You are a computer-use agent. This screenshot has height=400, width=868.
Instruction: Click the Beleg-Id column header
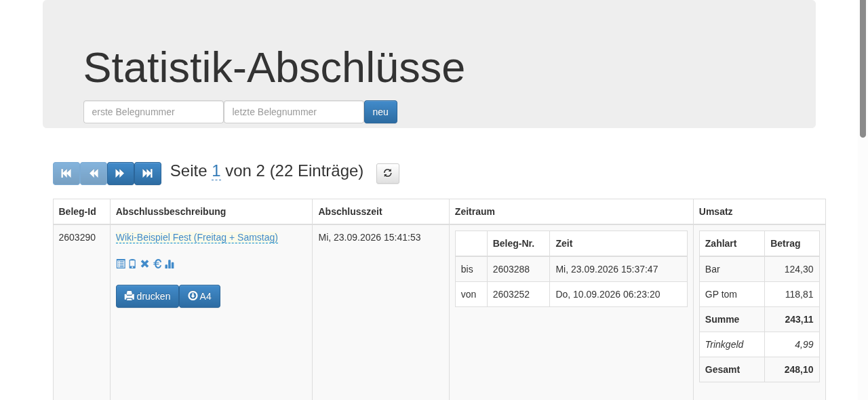[77, 212]
